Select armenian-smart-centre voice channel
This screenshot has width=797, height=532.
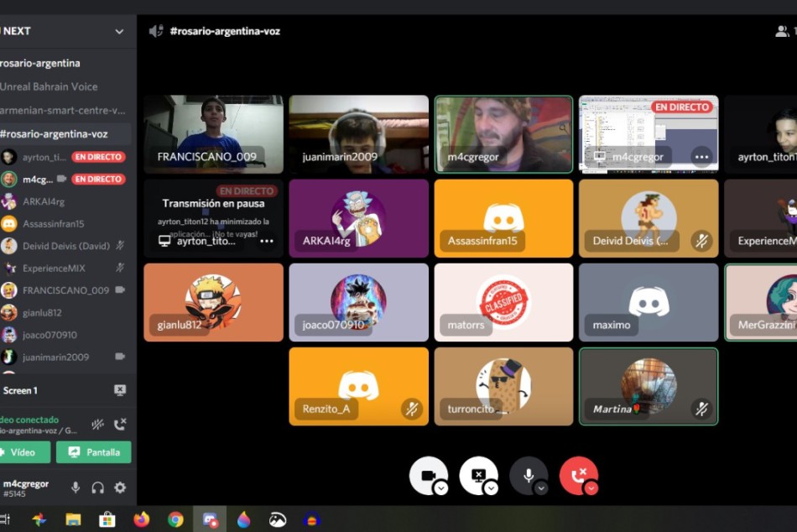point(62,110)
